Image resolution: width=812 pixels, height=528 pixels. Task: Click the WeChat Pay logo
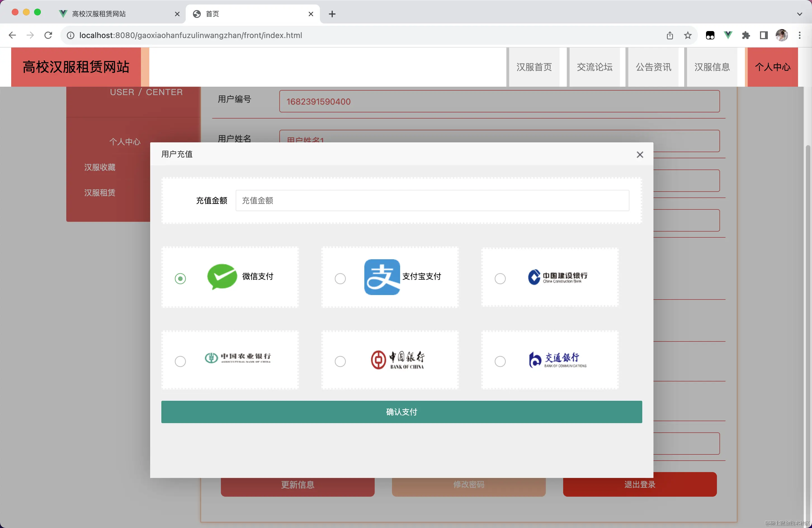(x=222, y=277)
